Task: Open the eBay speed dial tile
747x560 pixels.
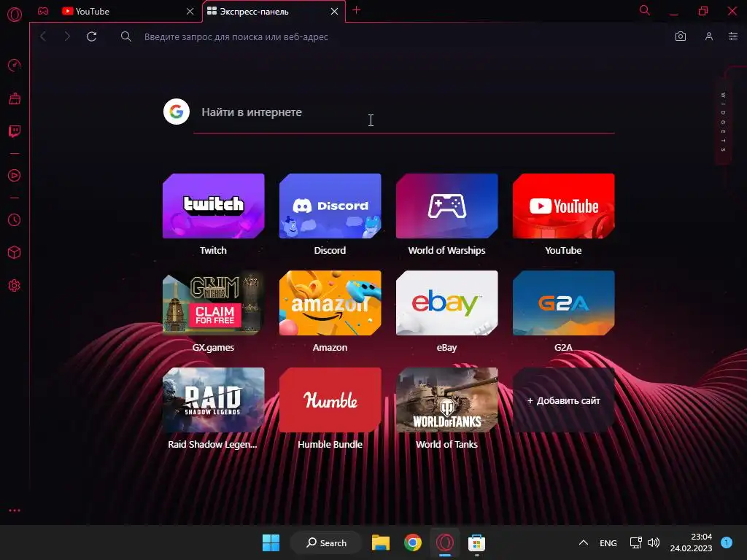Action: pos(447,303)
